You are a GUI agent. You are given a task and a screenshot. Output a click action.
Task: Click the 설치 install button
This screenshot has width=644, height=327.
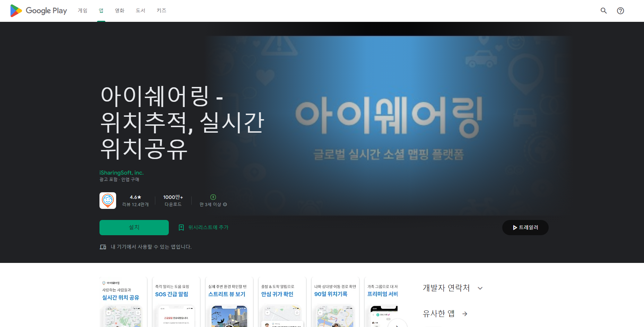[x=134, y=227]
